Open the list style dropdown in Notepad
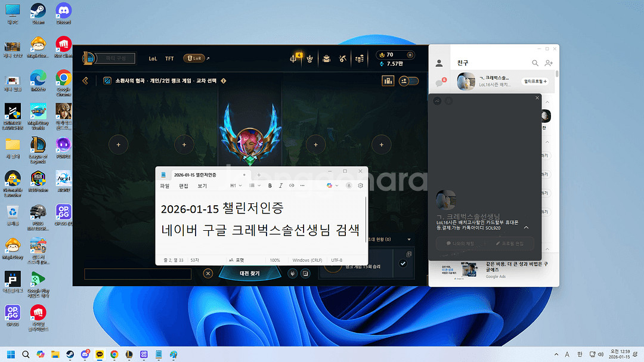Image resolution: width=644 pixels, height=362 pixels. pos(255,185)
